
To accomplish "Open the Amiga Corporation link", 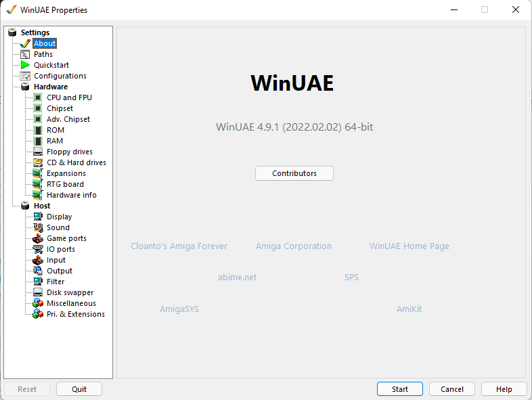I will [294, 246].
